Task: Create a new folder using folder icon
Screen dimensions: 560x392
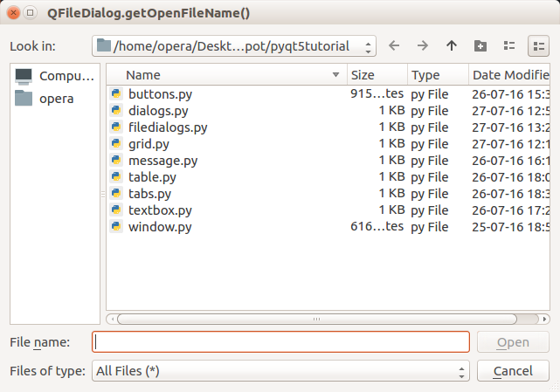Action: 480,45
